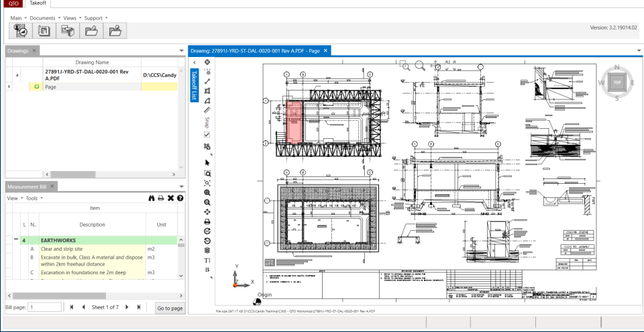Image resolution: width=644 pixels, height=332 pixels.
Task: Open the Documents menu
Action: (x=45, y=18)
